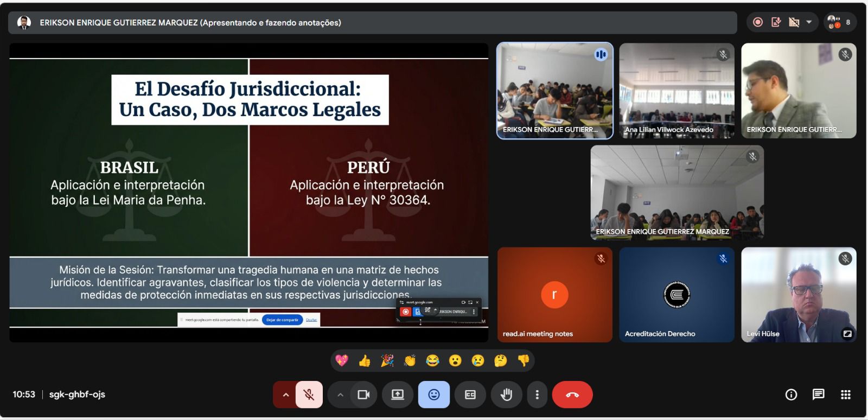Click the 'Ocultar' link in sharing bar
Image resolution: width=868 pixels, height=420 pixels.
[x=311, y=320]
